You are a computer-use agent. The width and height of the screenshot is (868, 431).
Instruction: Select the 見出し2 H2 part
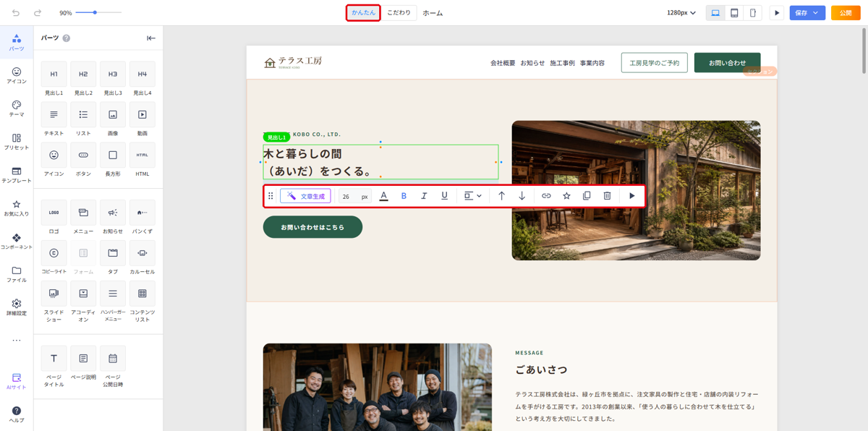83,79
